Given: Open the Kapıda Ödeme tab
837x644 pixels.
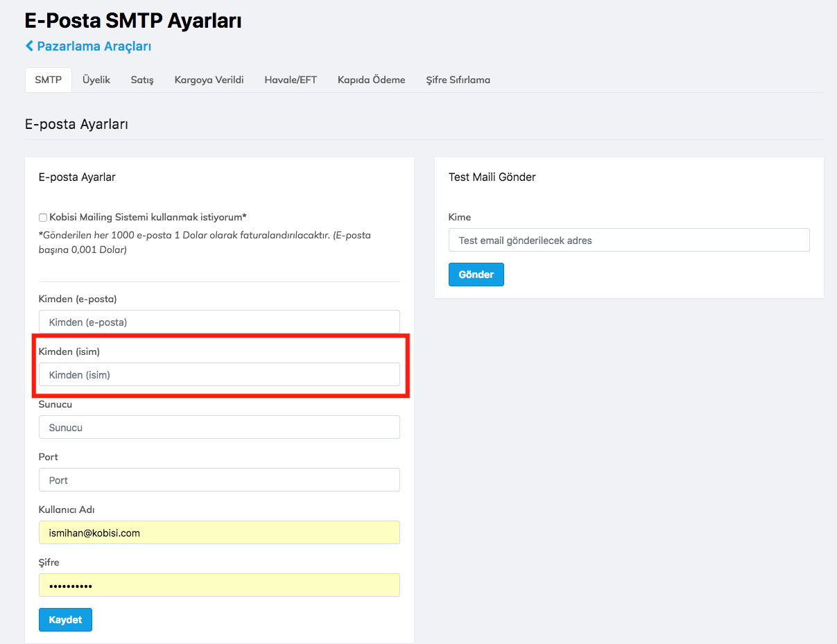Looking at the screenshot, I should point(371,80).
